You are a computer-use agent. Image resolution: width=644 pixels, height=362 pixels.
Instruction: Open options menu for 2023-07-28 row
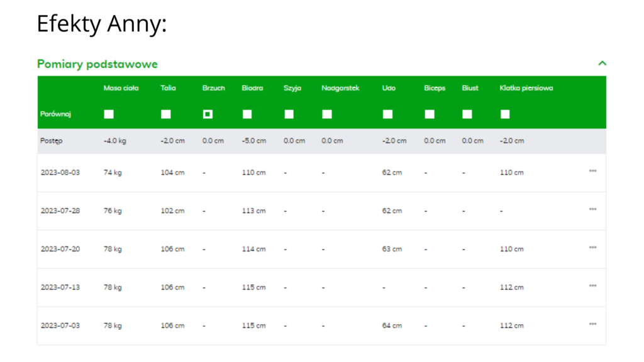(592, 209)
